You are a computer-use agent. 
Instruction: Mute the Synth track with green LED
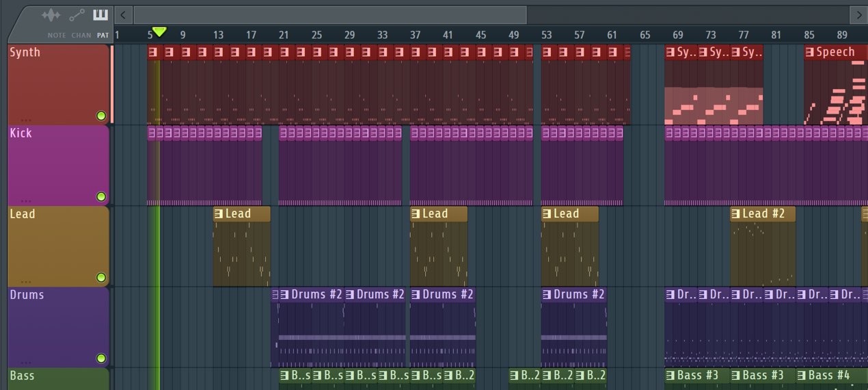[x=101, y=116]
